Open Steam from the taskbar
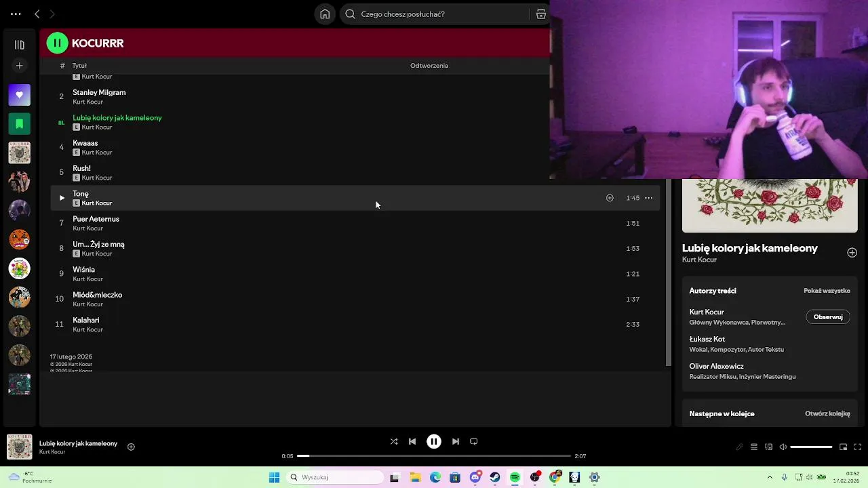Screen dimensions: 868x488 point(495,477)
